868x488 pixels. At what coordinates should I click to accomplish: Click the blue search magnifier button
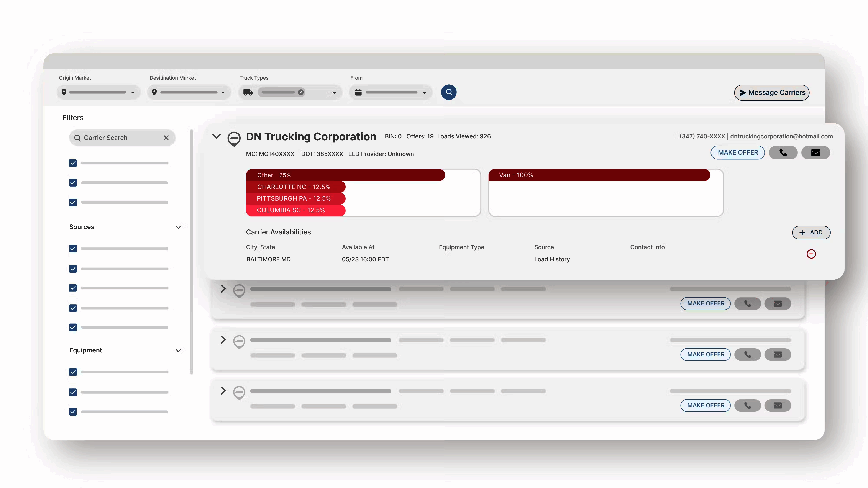[x=448, y=92]
